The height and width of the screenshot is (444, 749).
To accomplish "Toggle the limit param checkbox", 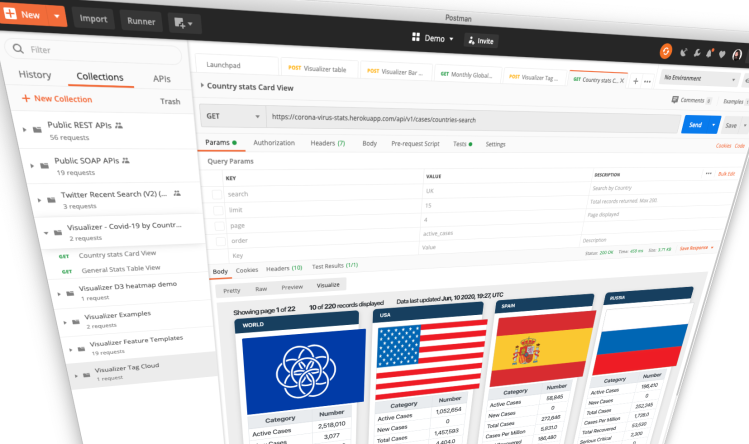I will click(218, 210).
